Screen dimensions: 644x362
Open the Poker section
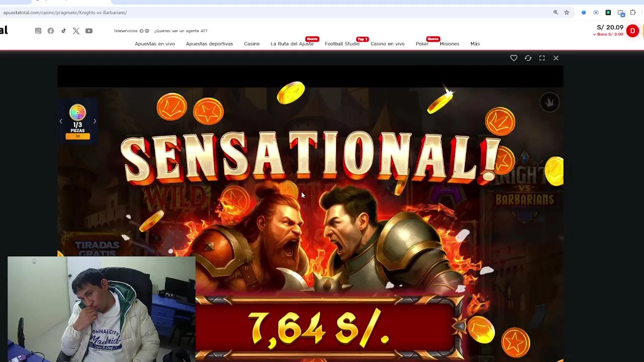click(422, 44)
